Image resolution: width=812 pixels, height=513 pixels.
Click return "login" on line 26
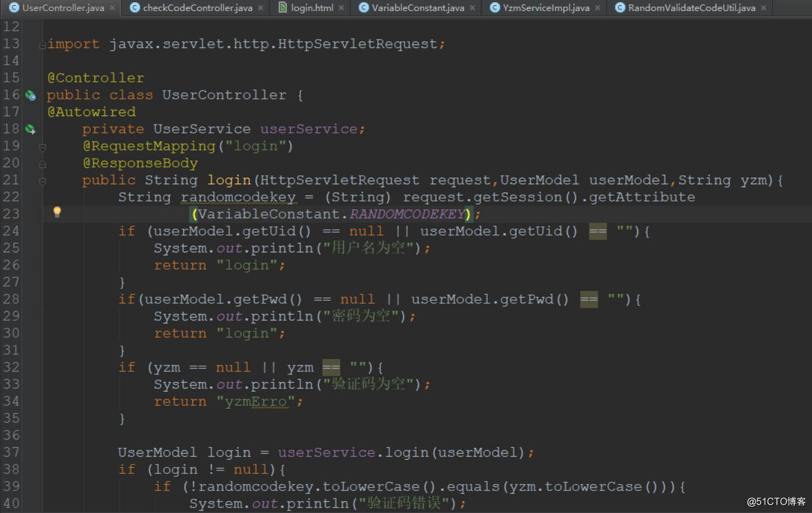tap(219, 265)
